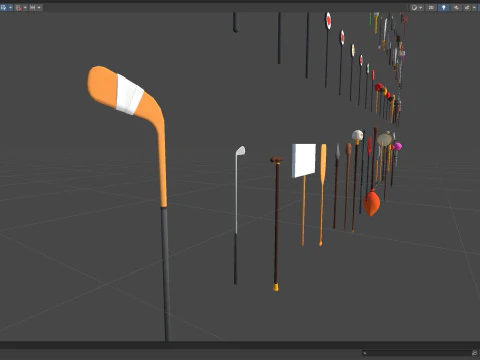Click the small icon right of bottom slider
Viewport: 480px width, 360px height.
coord(475,353)
